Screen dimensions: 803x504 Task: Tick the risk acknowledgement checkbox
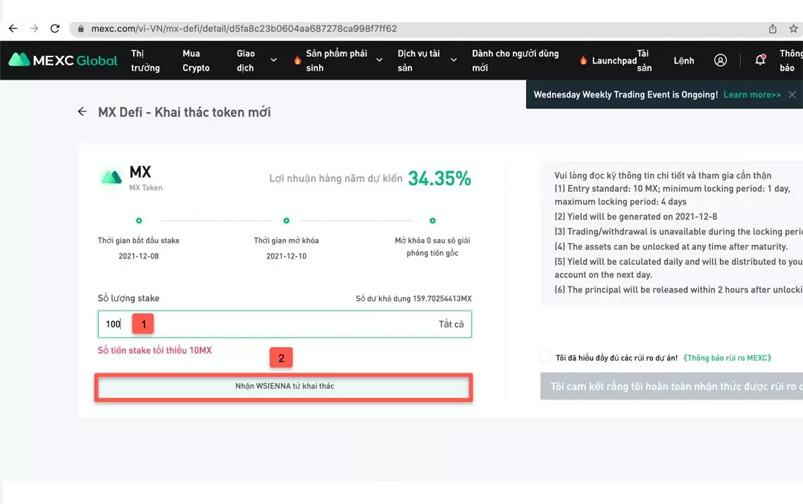click(x=546, y=357)
